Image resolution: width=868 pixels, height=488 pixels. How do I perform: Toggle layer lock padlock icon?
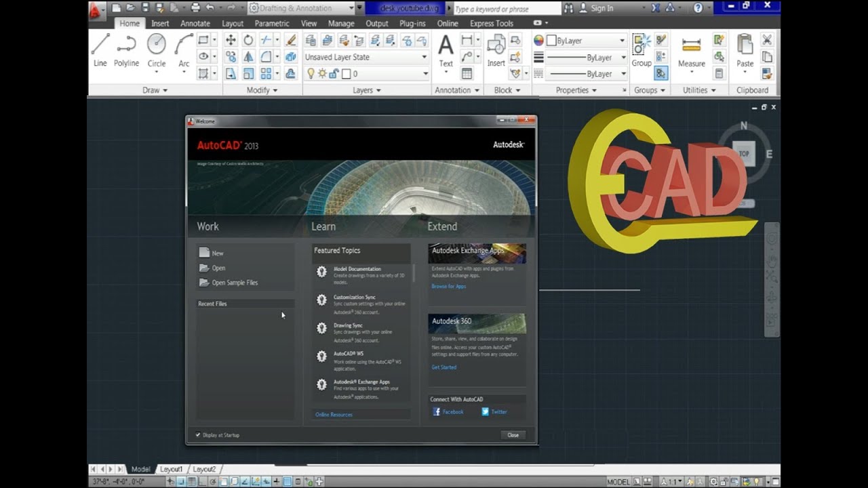(333, 73)
